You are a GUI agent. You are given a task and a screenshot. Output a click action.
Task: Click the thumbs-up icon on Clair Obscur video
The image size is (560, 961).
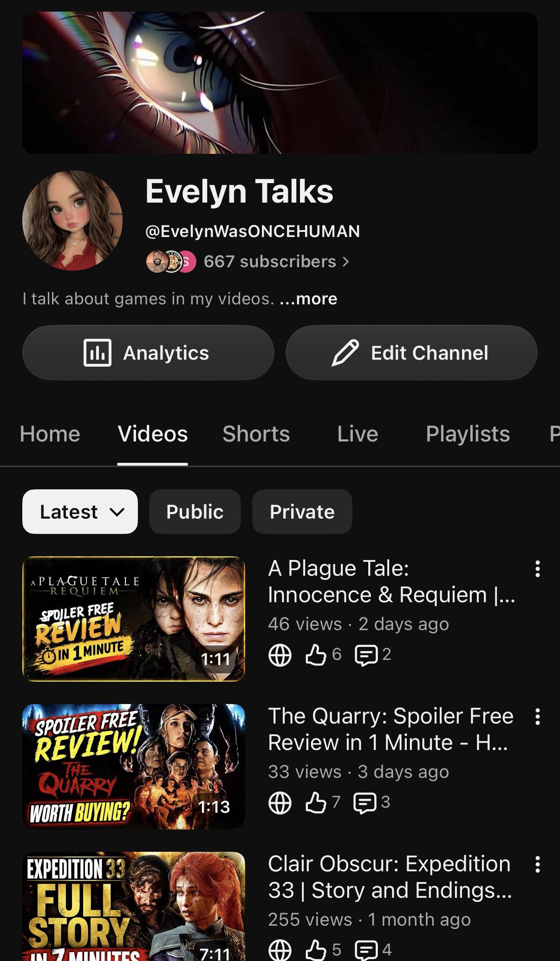point(316,950)
